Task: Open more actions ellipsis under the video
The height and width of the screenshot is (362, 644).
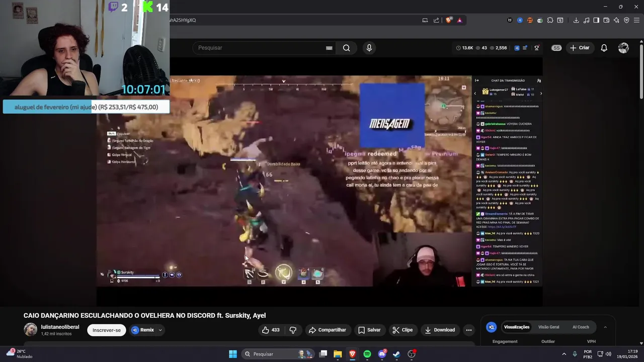Action: 468,330
